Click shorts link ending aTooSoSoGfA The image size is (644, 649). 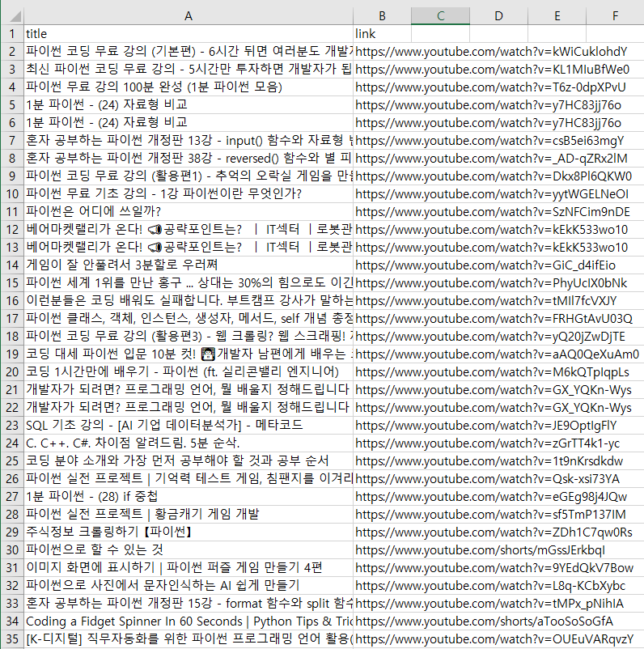485,621
